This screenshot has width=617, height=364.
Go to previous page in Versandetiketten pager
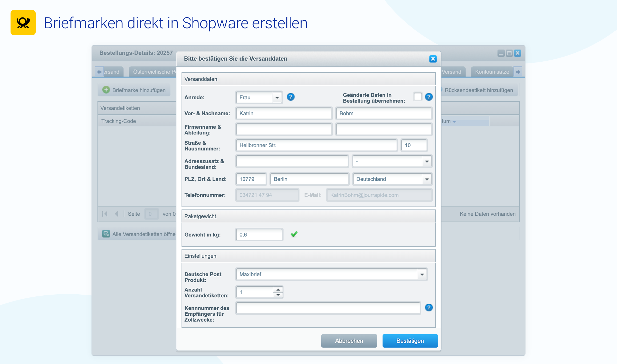[116, 214]
